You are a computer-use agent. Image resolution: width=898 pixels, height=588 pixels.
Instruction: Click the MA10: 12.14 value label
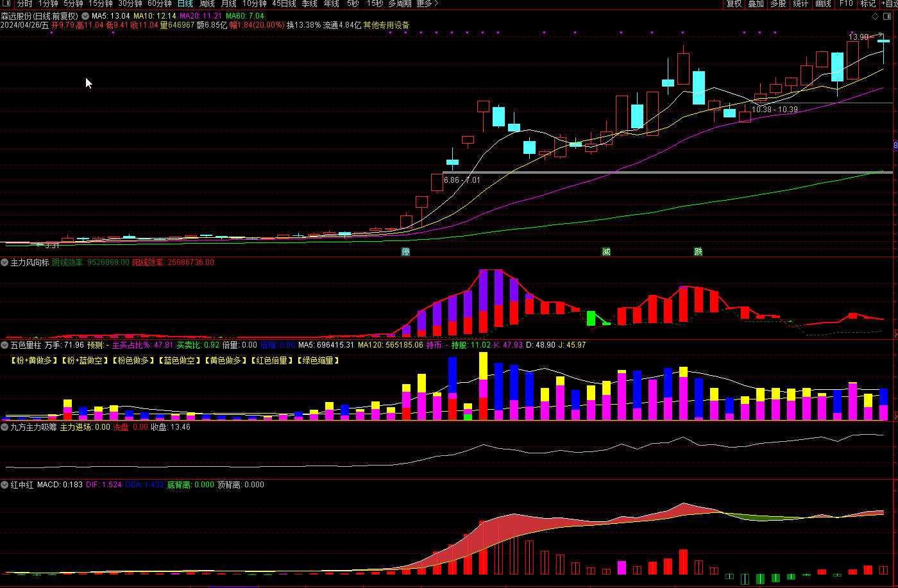155,15
